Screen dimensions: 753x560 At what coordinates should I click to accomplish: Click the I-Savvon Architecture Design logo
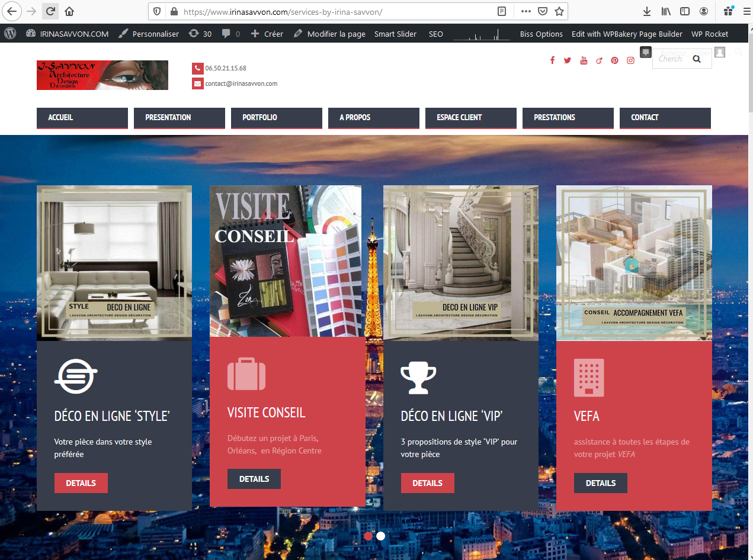click(102, 75)
